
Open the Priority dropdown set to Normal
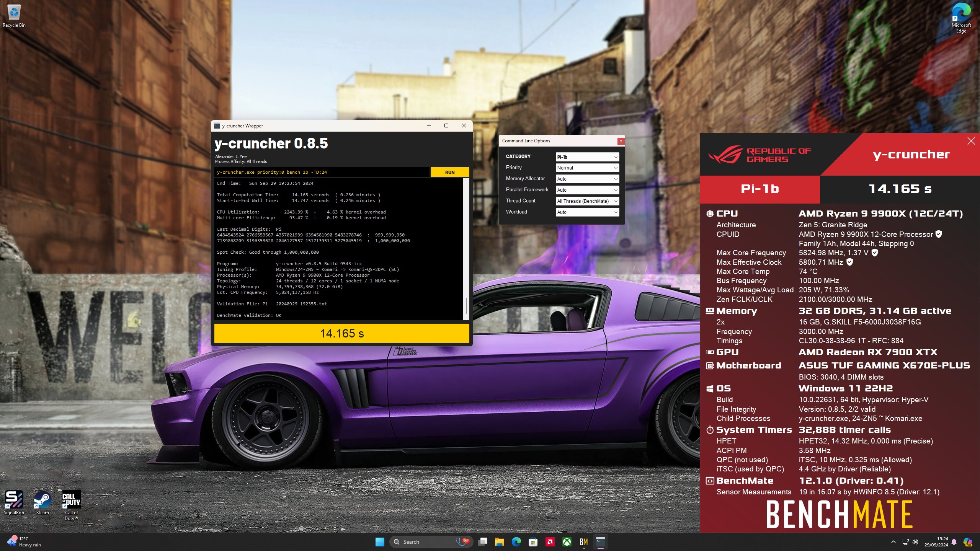click(x=587, y=168)
